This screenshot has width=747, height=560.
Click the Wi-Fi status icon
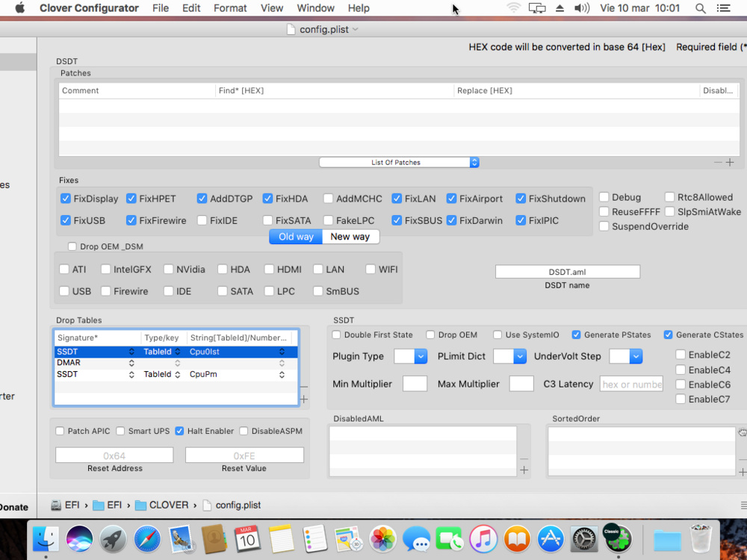514,8
